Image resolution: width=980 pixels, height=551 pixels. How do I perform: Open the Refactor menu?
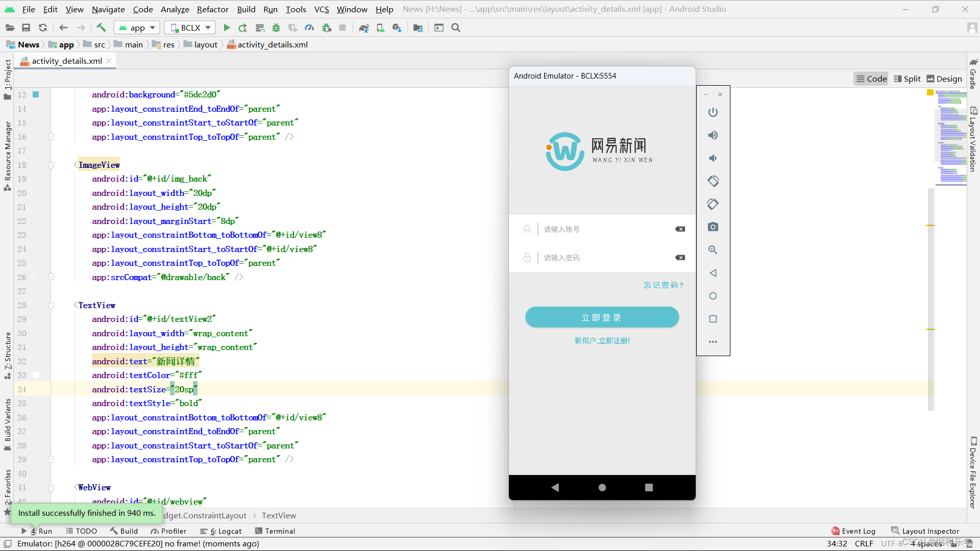212,9
